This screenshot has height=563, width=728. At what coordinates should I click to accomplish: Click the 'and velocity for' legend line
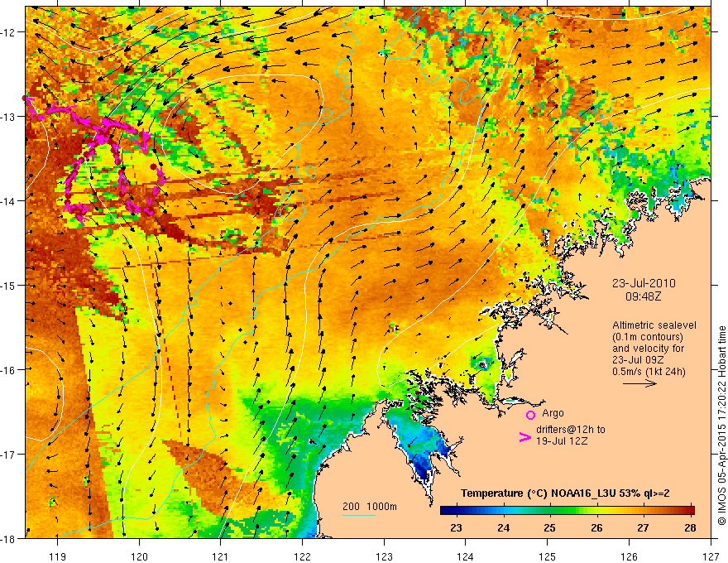point(648,349)
